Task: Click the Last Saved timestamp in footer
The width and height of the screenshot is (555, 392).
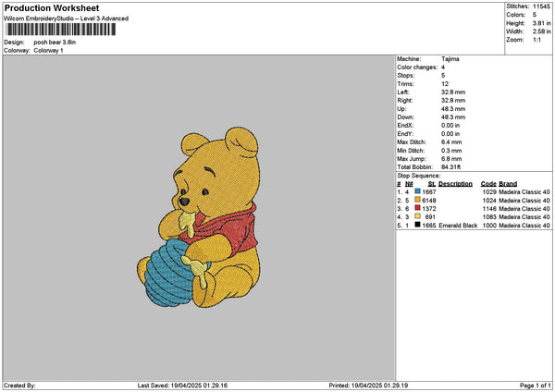Action: coord(182,386)
